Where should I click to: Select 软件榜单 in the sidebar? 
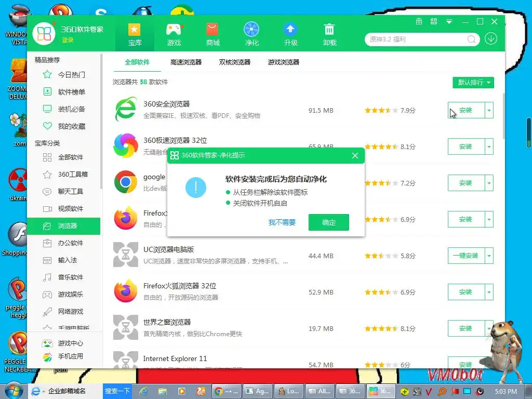point(64,92)
